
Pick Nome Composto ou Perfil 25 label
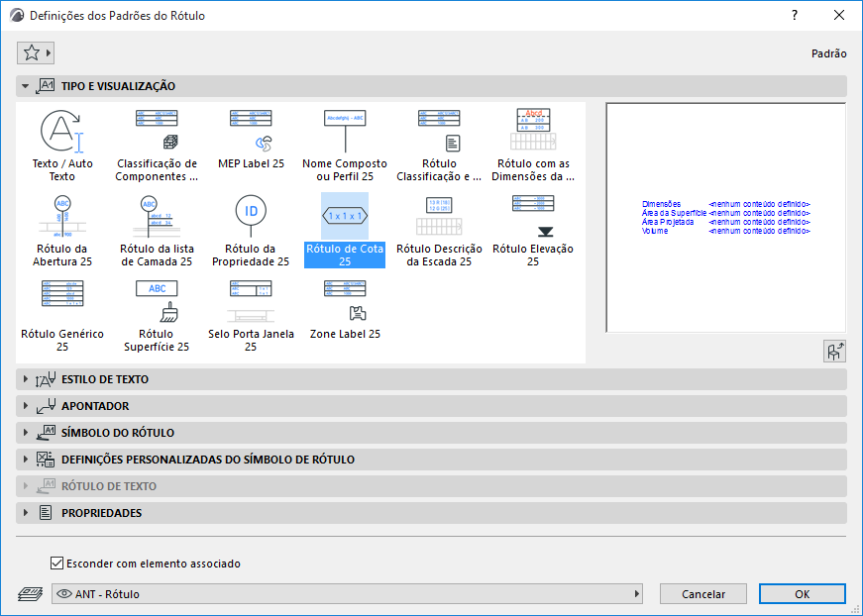pyautogui.click(x=345, y=146)
